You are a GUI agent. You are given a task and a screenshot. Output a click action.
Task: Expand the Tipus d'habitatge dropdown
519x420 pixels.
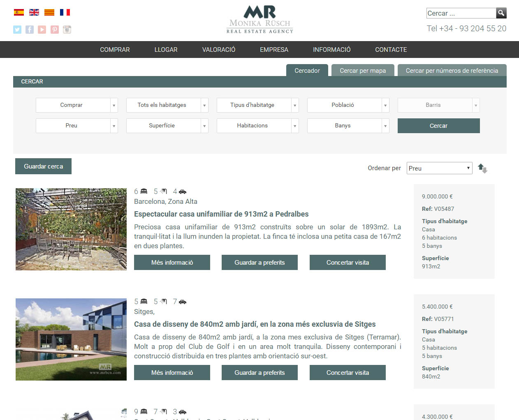click(x=258, y=105)
